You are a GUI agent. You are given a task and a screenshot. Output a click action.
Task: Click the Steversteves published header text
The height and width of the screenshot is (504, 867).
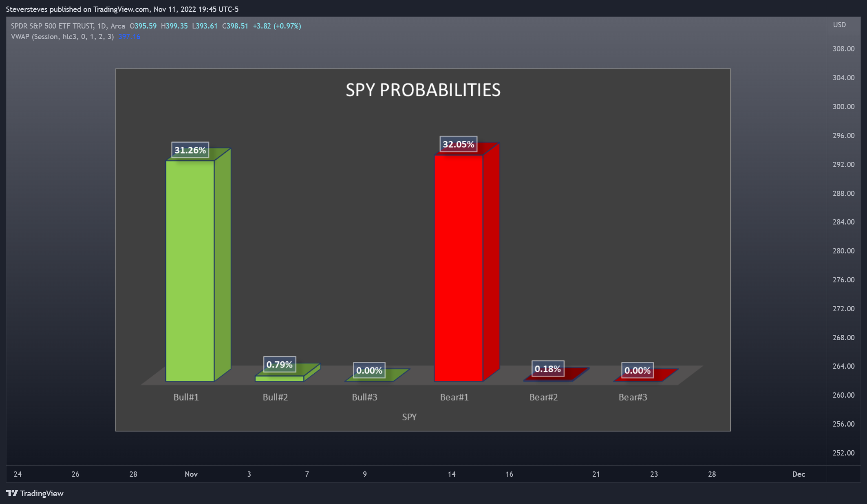tap(122, 9)
